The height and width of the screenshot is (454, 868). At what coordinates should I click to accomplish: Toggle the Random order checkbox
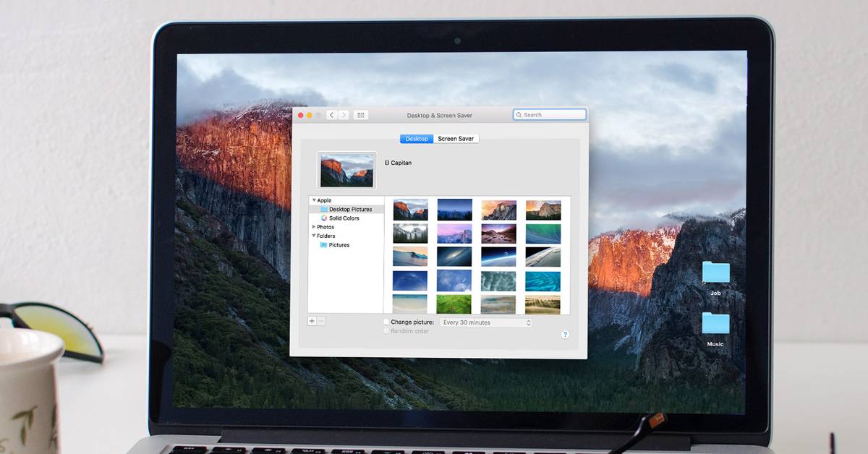tap(386, 330)
